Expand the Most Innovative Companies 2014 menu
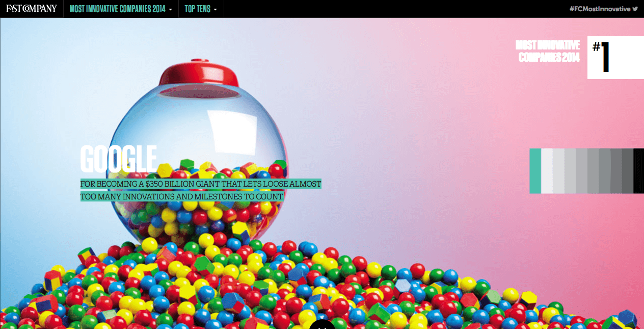The width and height of the screenshot is (644, 329). click(121, 9)
